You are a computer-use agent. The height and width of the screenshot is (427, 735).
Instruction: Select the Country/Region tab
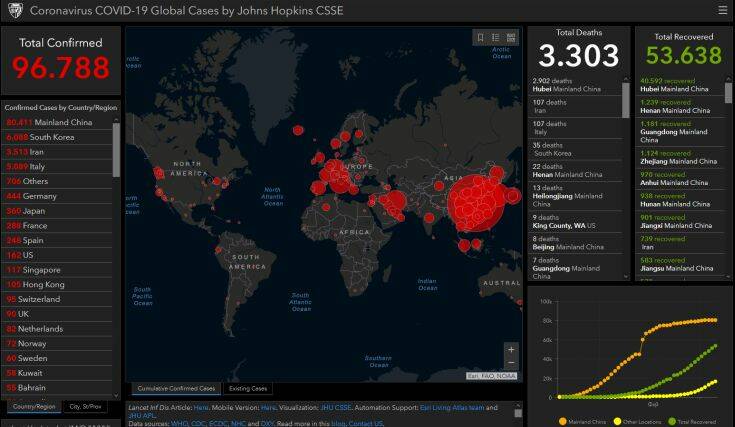click(32, 406)
